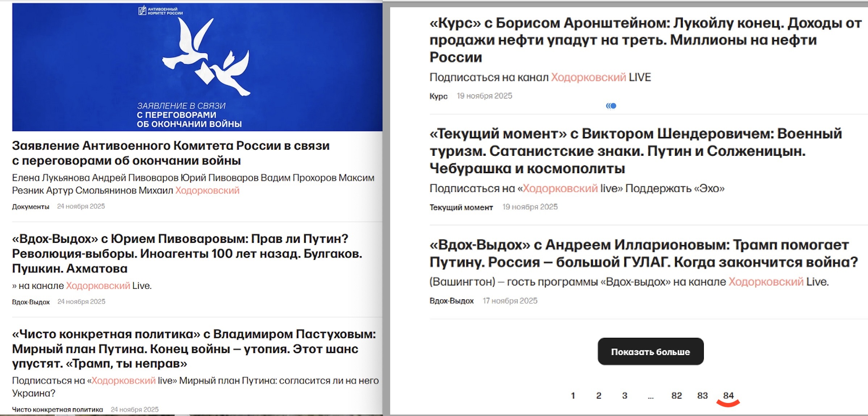Go to pagination page 82
Screen dimensions: 868x416
tap(676, 395)
